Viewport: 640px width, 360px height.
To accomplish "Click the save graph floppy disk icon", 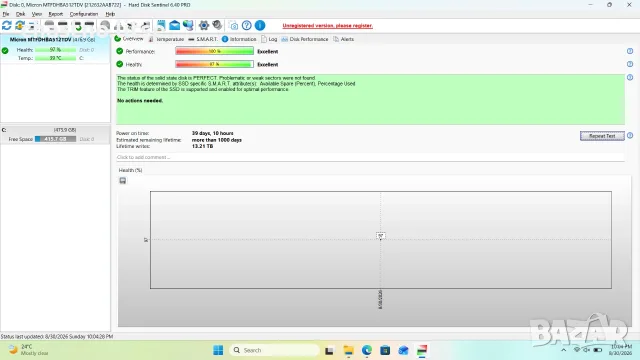I will (x=122, y=180).
